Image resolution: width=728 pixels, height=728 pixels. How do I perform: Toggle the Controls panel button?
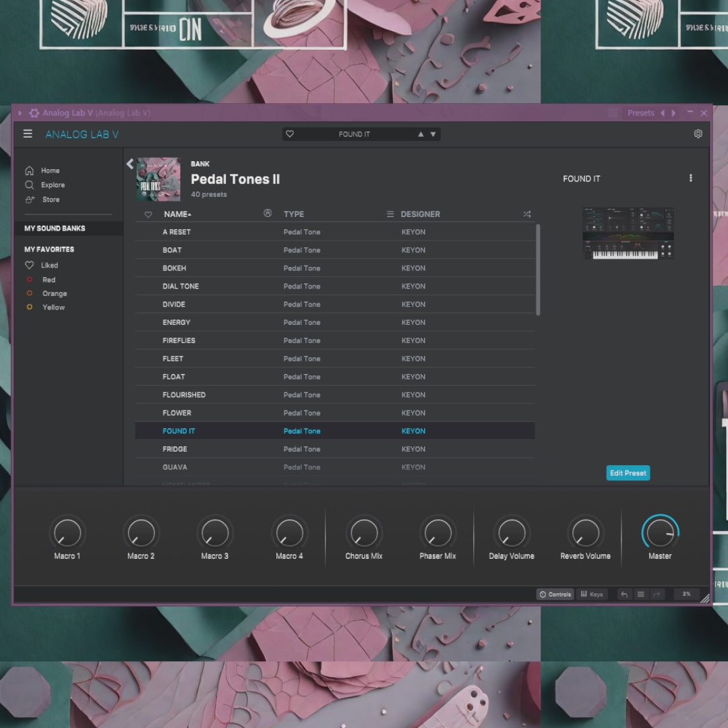[x=555, y=594]
